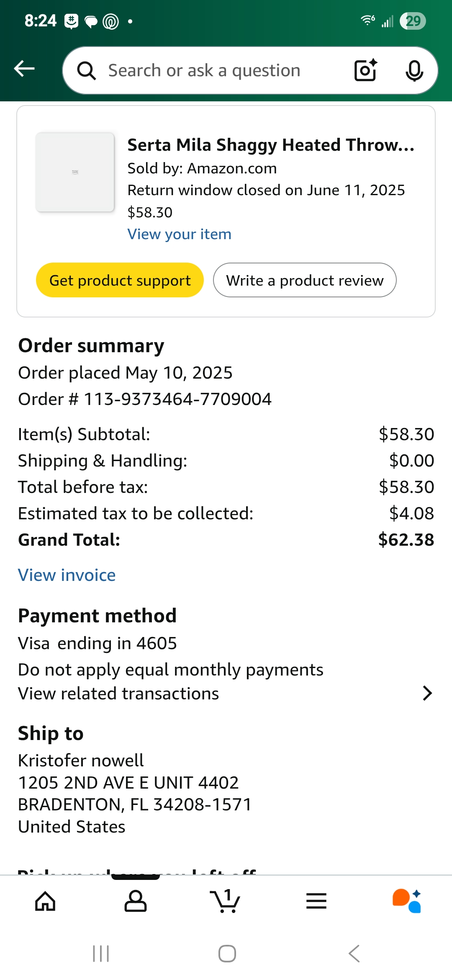Tap Android system back chevron
The image size is (452, 980).
click(x=354, y=954)
